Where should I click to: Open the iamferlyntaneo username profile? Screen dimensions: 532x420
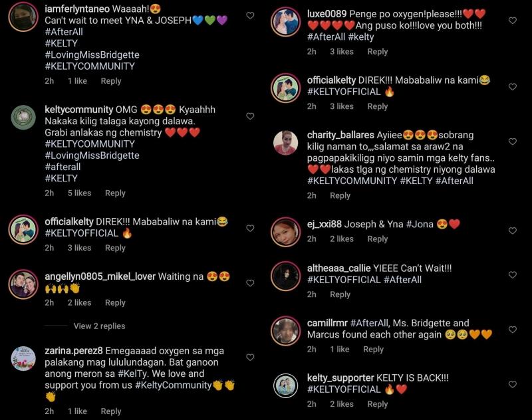click(x=77, y=9)
